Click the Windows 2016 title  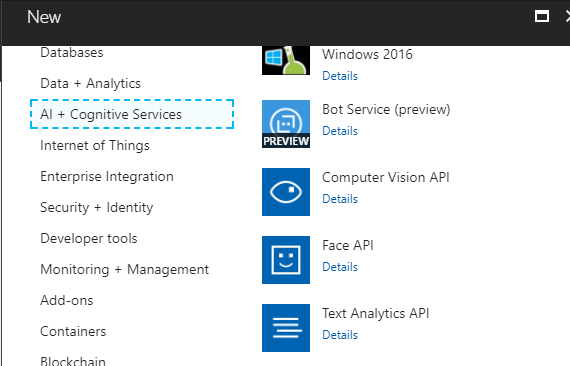click(367, 55)
